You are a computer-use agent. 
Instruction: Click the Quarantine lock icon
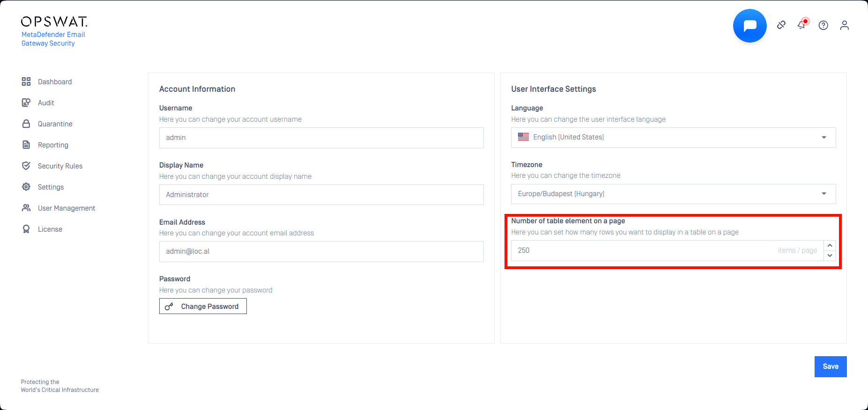click(26, 124)
